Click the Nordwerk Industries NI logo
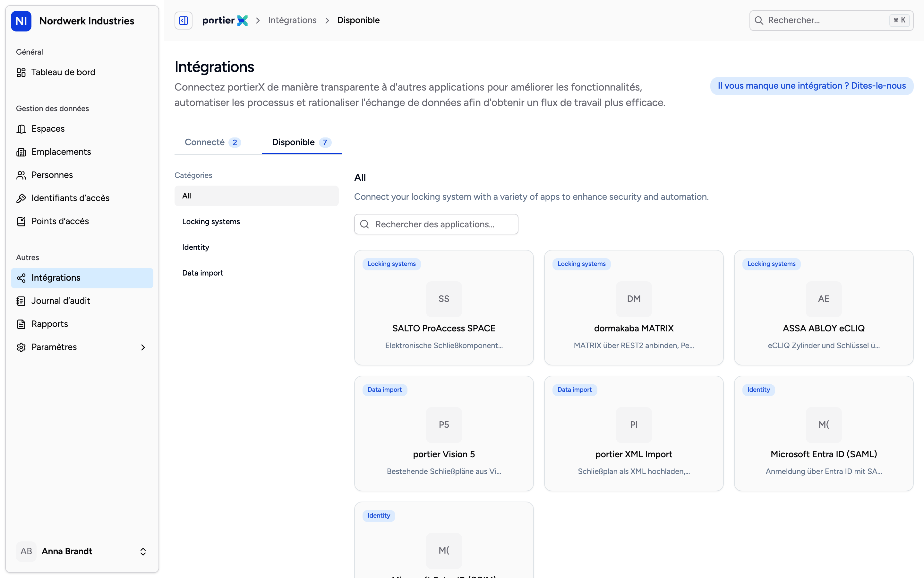The height and width of the screenshot is (578, 924). click(x=21, y=21)
